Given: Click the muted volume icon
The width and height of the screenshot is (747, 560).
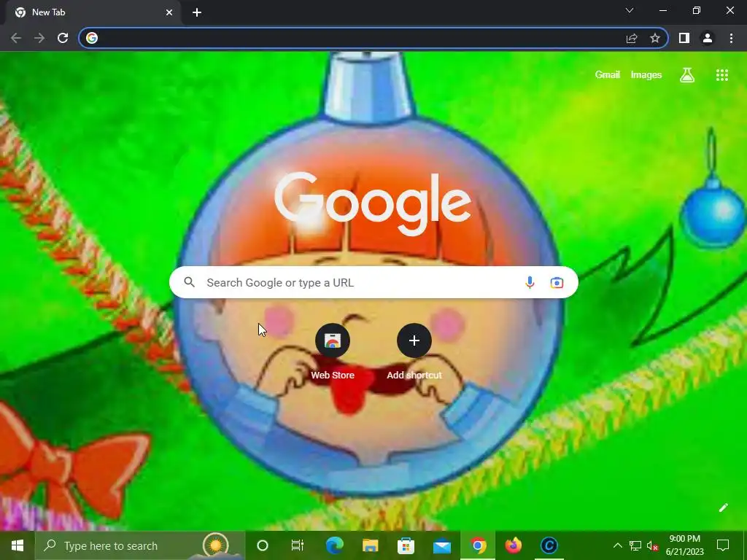Looking at the screenshot, I should pyautogui.click(x=653, y=546).
